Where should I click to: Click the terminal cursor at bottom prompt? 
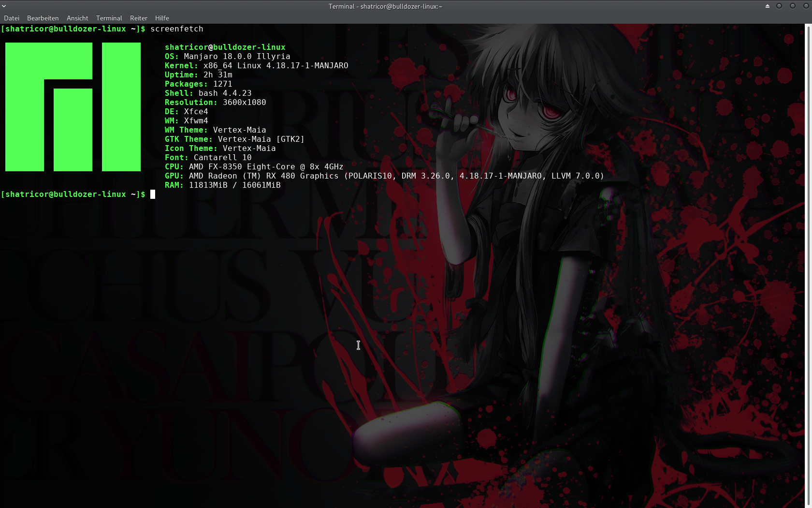pyautogui.click(x=153, y=194)
